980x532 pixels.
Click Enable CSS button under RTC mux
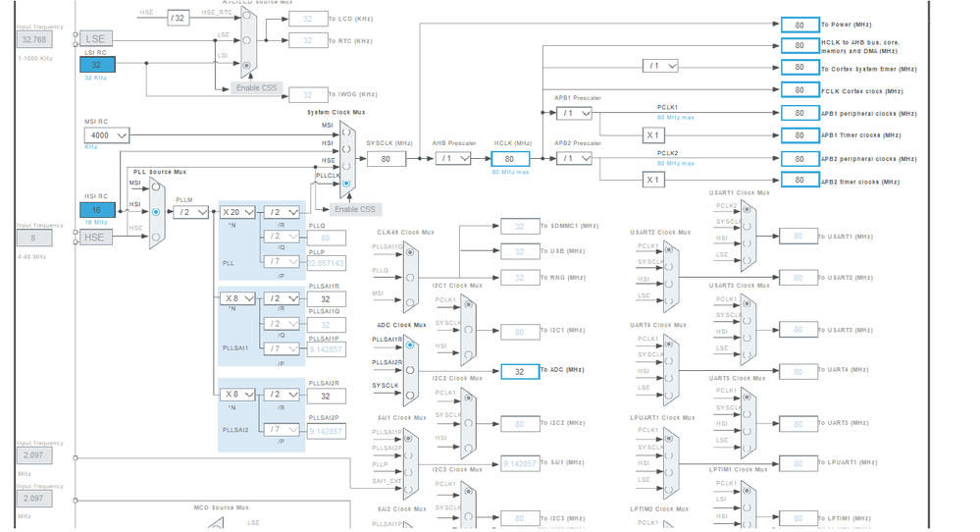pyautogui.click(x=256, y=88)
